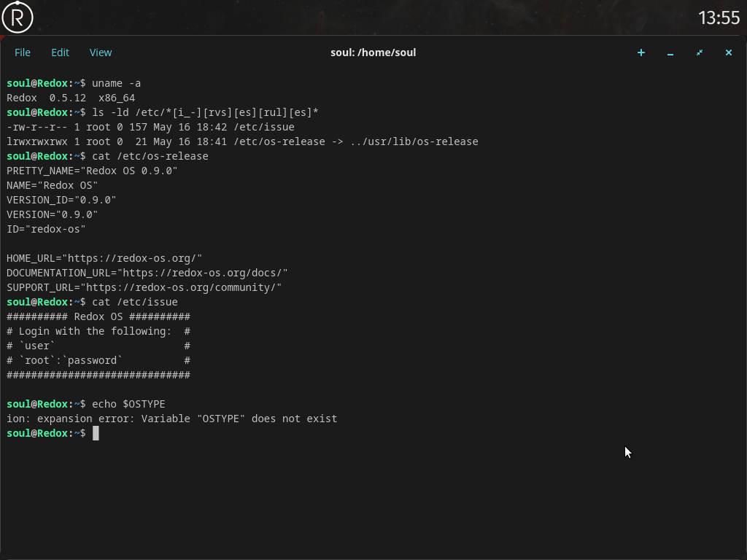Click the PRETTY_NAME="Redox OS 0.9.0" line
The height and width of the screenshot is (560, 747).
[92, 171]
